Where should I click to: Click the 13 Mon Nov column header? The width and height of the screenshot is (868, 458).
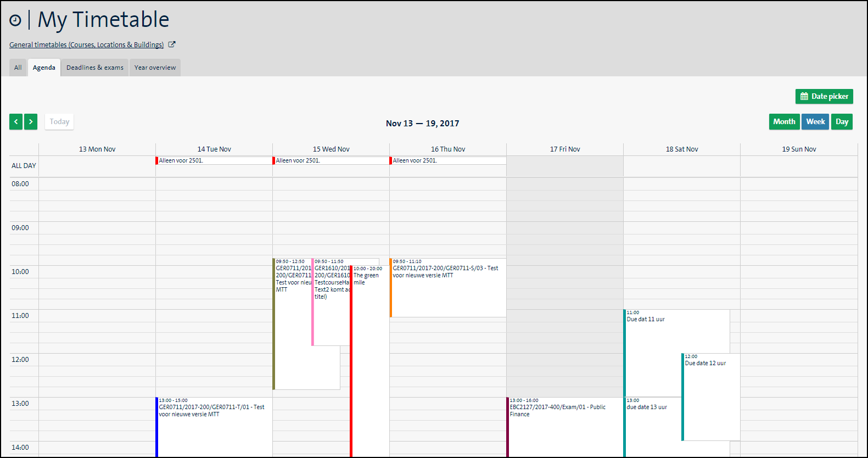click(97, 149)
